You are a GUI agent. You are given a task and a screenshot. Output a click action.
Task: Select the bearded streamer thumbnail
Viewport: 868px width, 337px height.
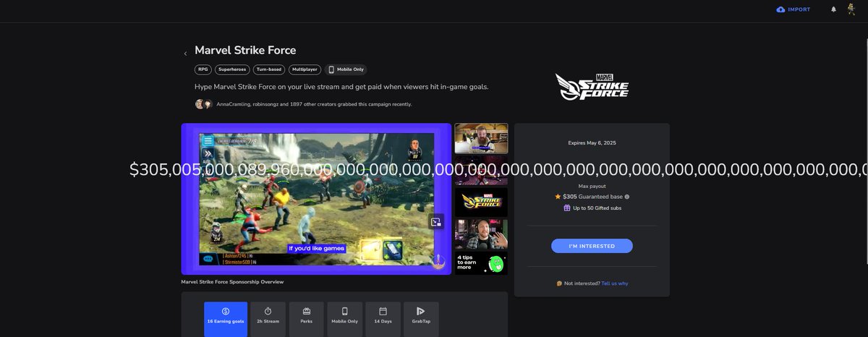click(x=481, y=138)
